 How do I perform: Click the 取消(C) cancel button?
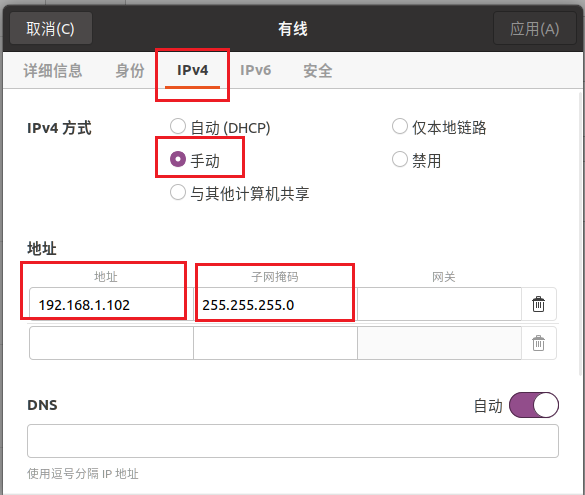pos(51,28)
